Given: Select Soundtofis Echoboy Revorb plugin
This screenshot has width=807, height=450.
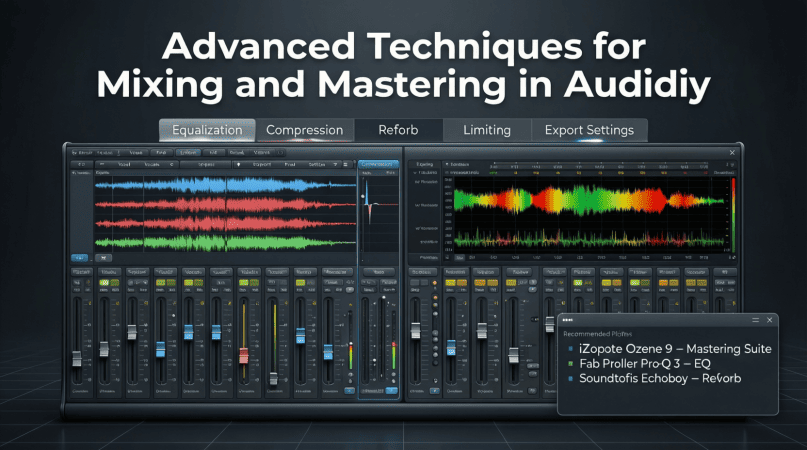Looking at the screenshot, I should click(661, 380).
